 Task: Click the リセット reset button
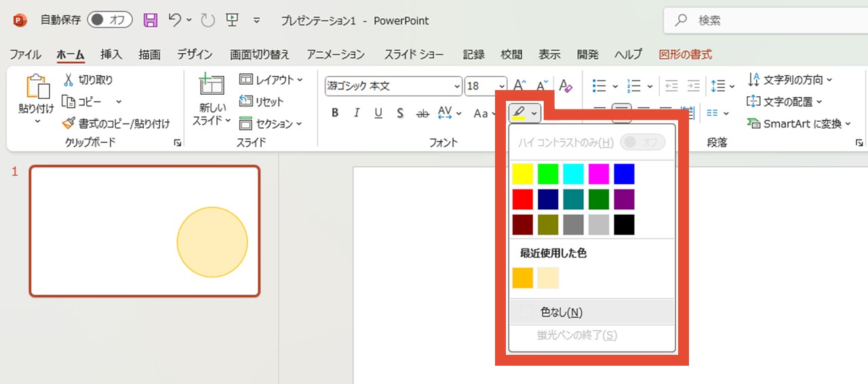tap(262, 102)
